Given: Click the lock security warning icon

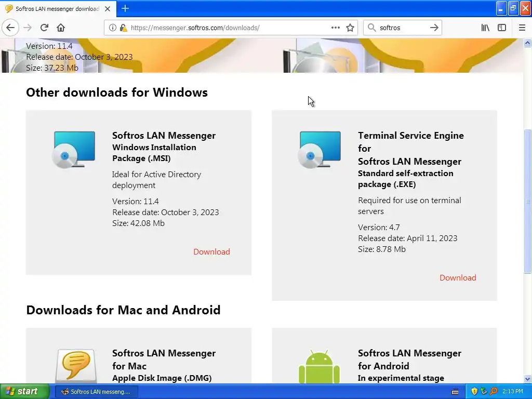Looking at the screenshot, I should pos(123,28).
